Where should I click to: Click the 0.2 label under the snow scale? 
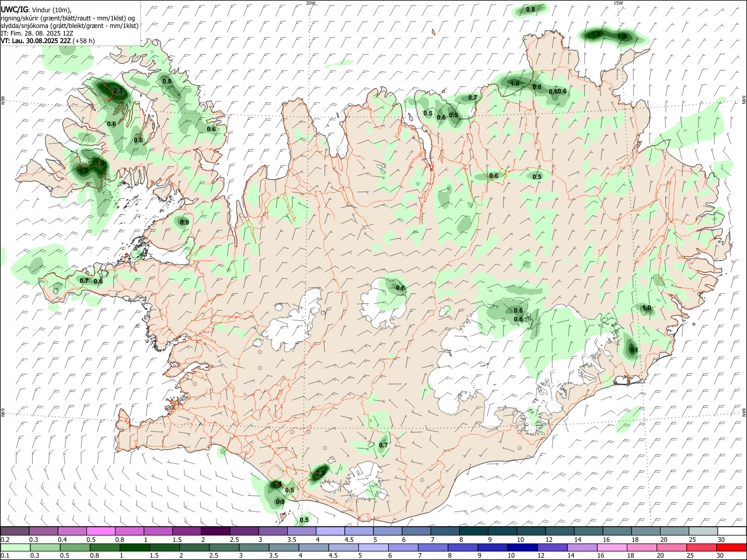[x=5, y=540]
